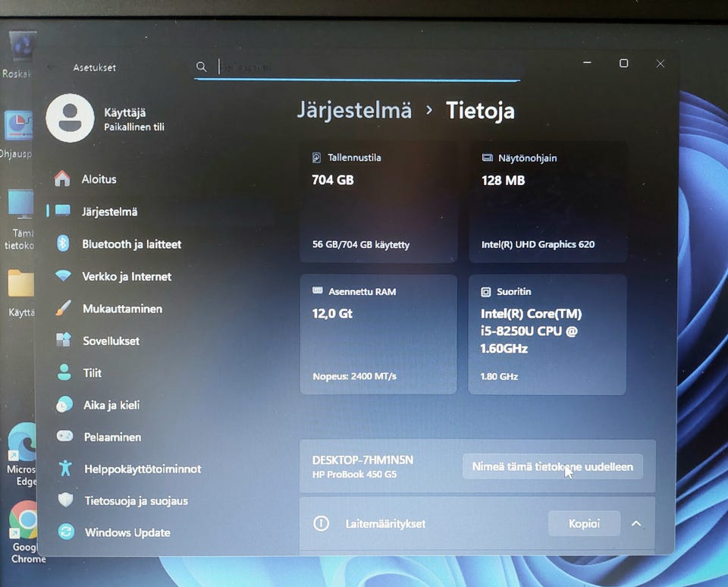The width and height of the screenshot is (728, 587).
Task: Click the Laitemääritykset label
Action: click(x=385, y=524)
